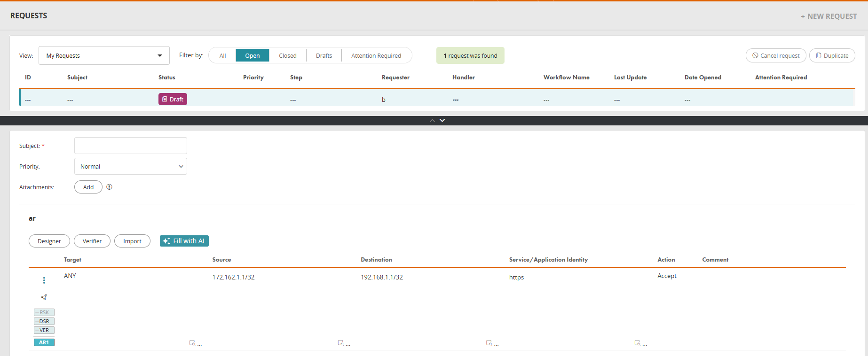
Task: Click the topology icon beside the rule
Action: coord(44,297)
